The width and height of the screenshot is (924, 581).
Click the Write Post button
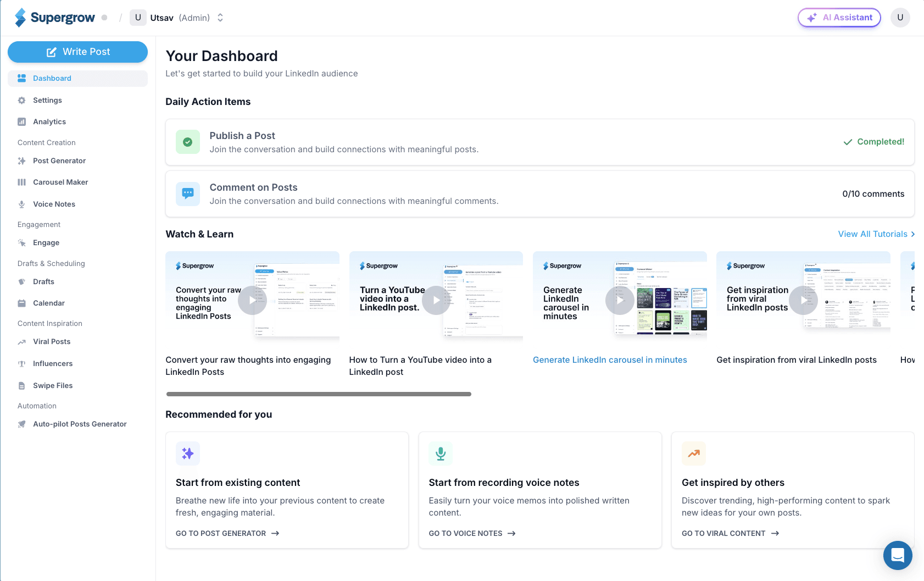pyautogui.click(x=77, y=52)
